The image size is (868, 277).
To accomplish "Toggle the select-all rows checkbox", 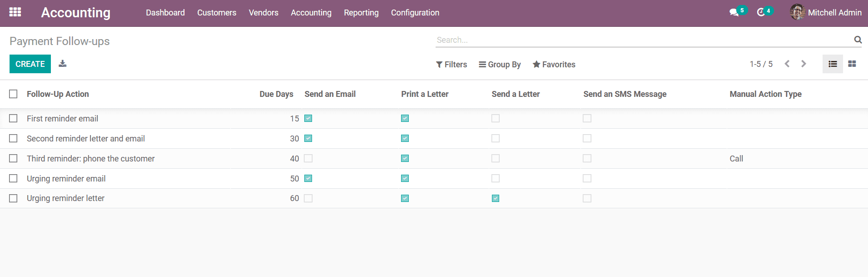I will (x=13, y=94).
